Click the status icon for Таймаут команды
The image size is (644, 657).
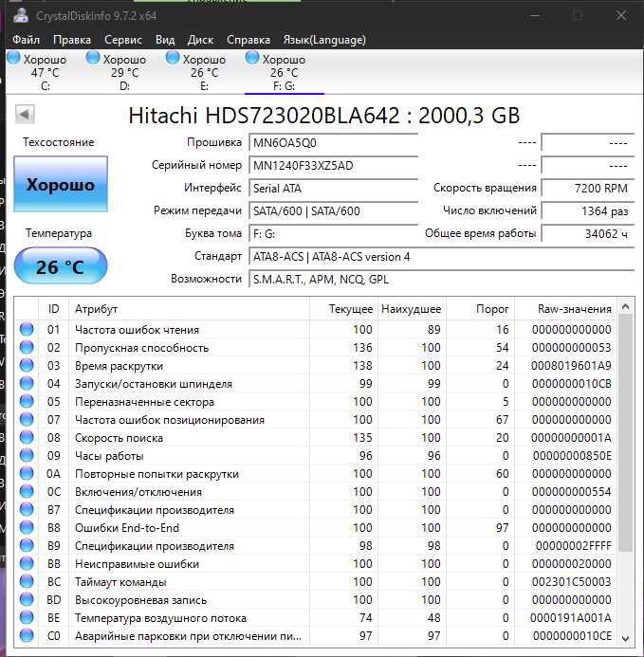[27, 581]
